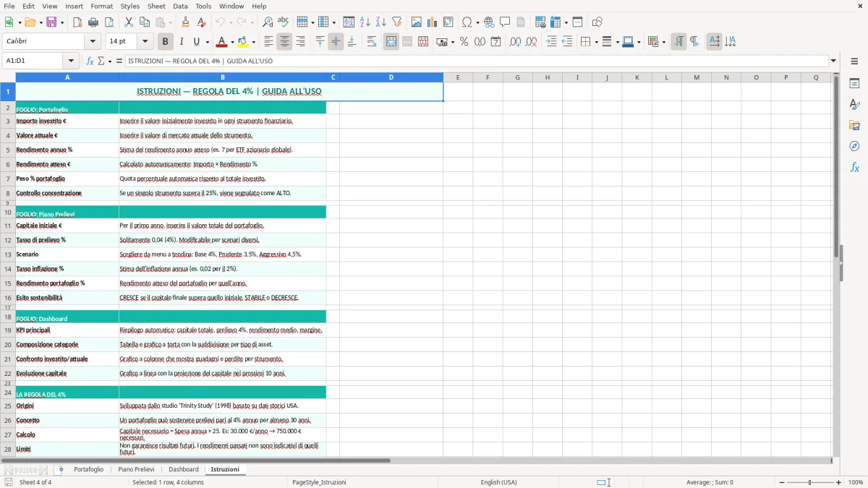Apply the font color red swatch
Screen dimensions: 868x488
tap(222, 42)
